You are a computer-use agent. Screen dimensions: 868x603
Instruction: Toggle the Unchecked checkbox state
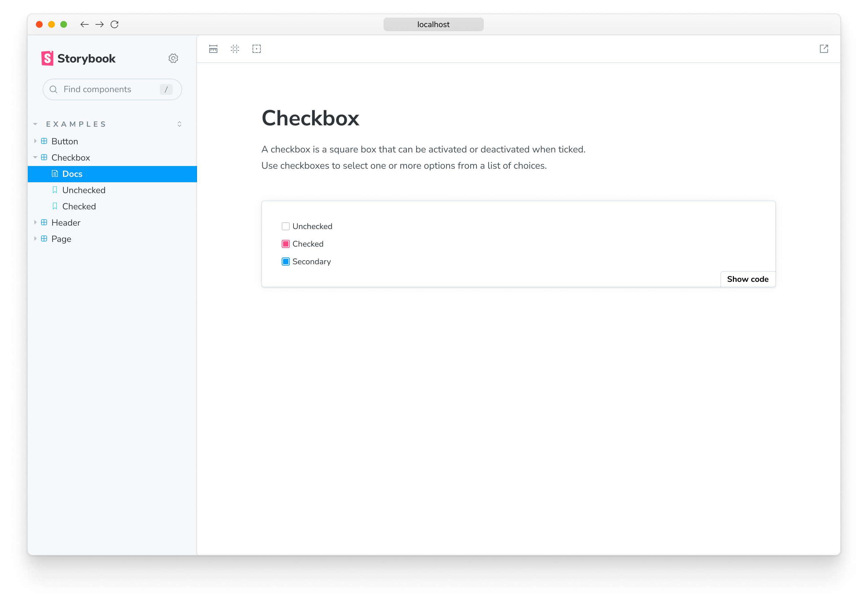286,226
